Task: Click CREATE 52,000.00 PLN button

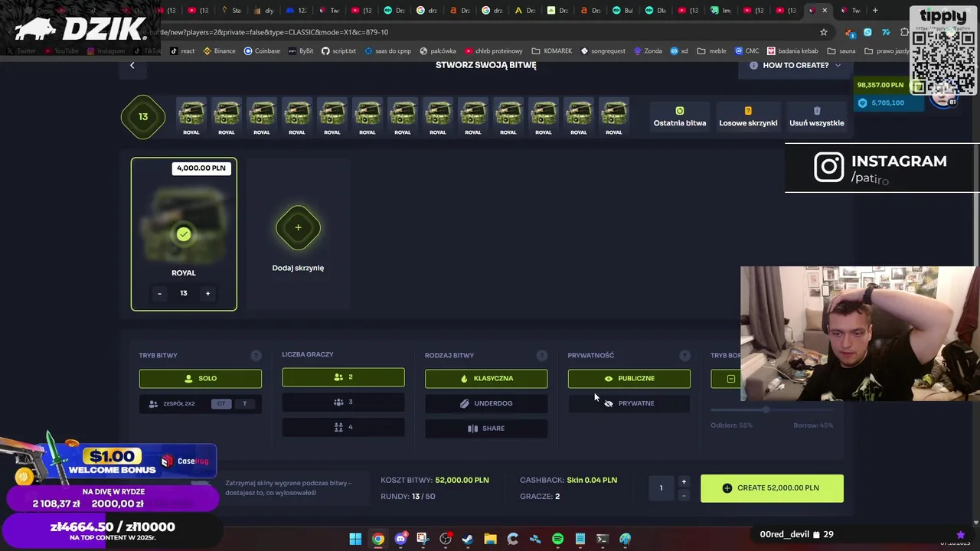Action: coord(772,488)
